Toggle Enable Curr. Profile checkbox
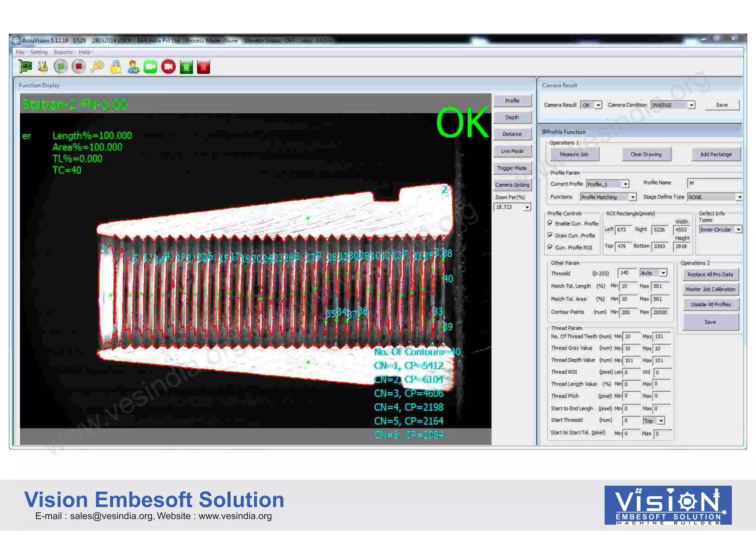This screenshot has height=535, width=756. 550,224
